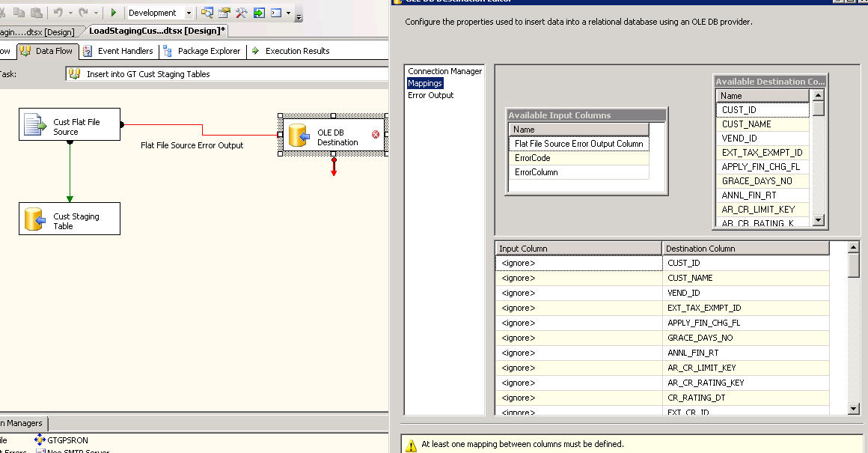
Task: Click the Paste clipboard icon
Action: point(37,12)
